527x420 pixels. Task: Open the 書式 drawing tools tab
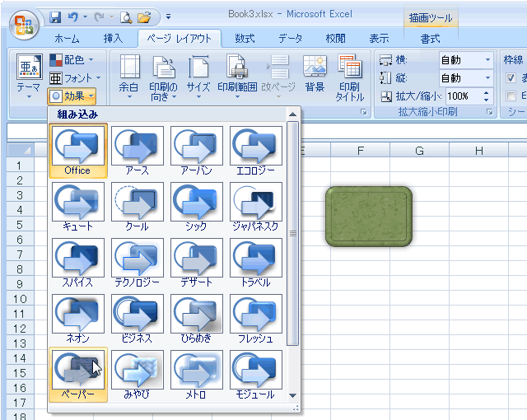click(x=430, y=39)
